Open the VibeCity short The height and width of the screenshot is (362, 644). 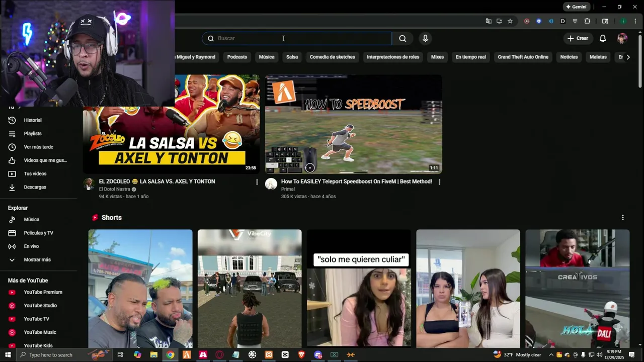[250, 289]
